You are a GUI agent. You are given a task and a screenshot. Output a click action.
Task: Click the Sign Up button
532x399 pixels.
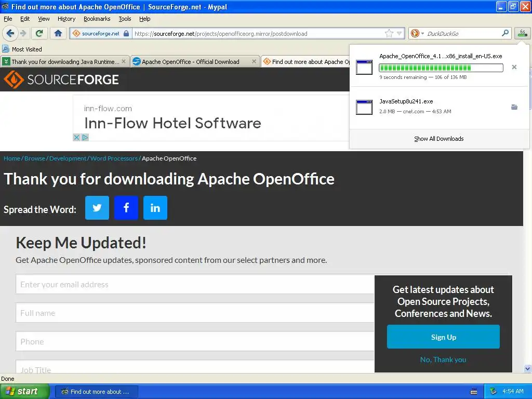pos(444,337)
